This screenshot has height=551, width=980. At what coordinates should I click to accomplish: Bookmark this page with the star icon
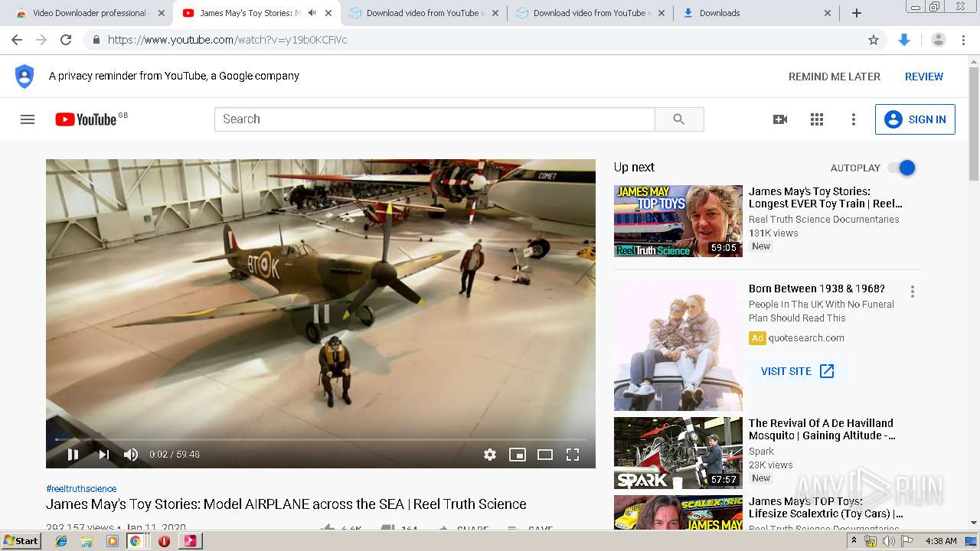tap(874, 40)
